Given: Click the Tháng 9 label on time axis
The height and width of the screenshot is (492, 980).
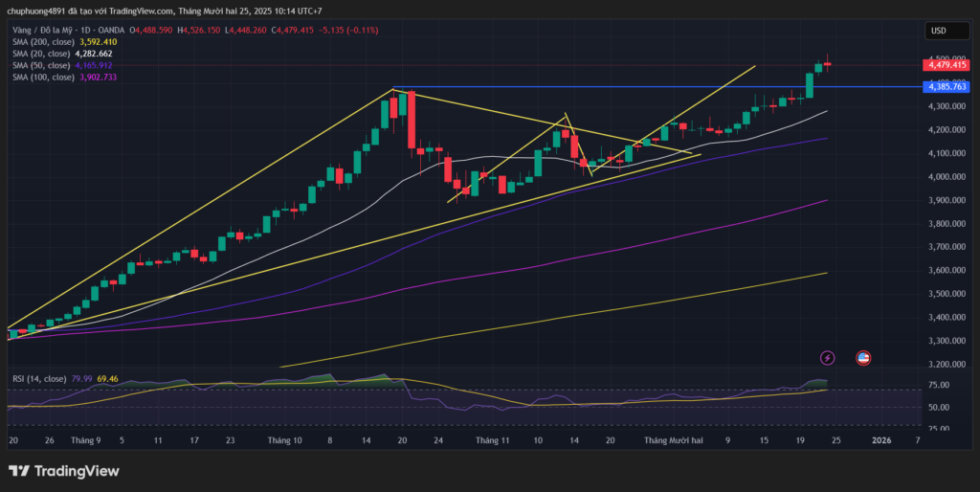Looking at the screenshot, I should (x=85, y=440).
